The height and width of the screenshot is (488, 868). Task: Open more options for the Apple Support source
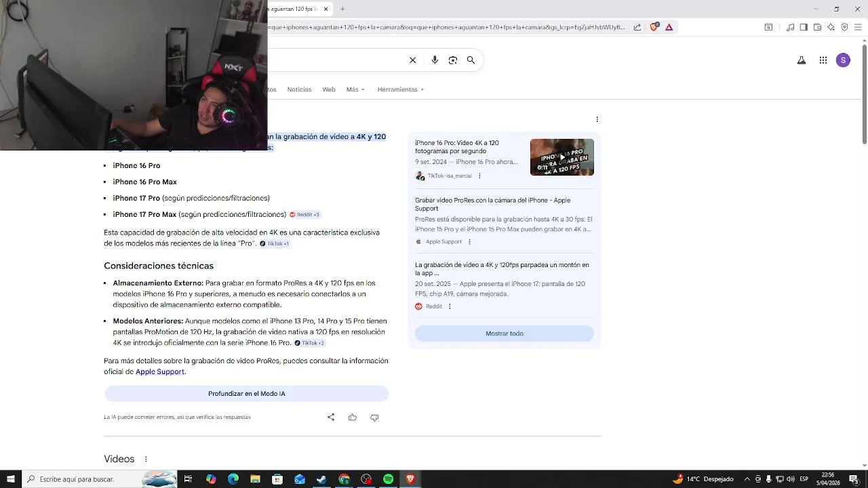(469, 242)
